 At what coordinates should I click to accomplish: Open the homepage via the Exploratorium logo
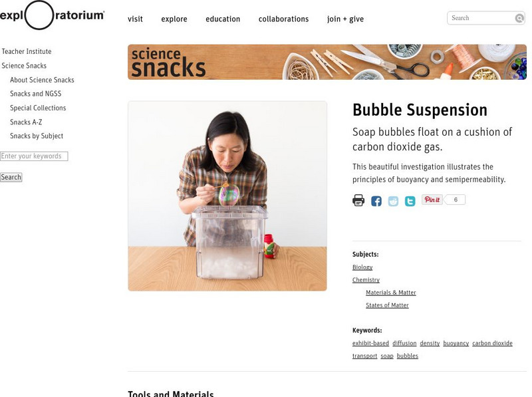[x=51, y=15]
